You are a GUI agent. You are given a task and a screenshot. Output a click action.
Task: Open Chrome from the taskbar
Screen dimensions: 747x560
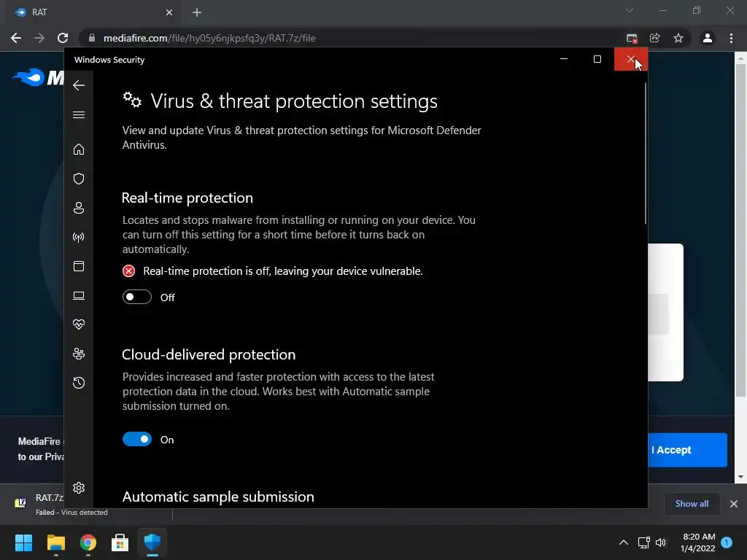(88, 542)
